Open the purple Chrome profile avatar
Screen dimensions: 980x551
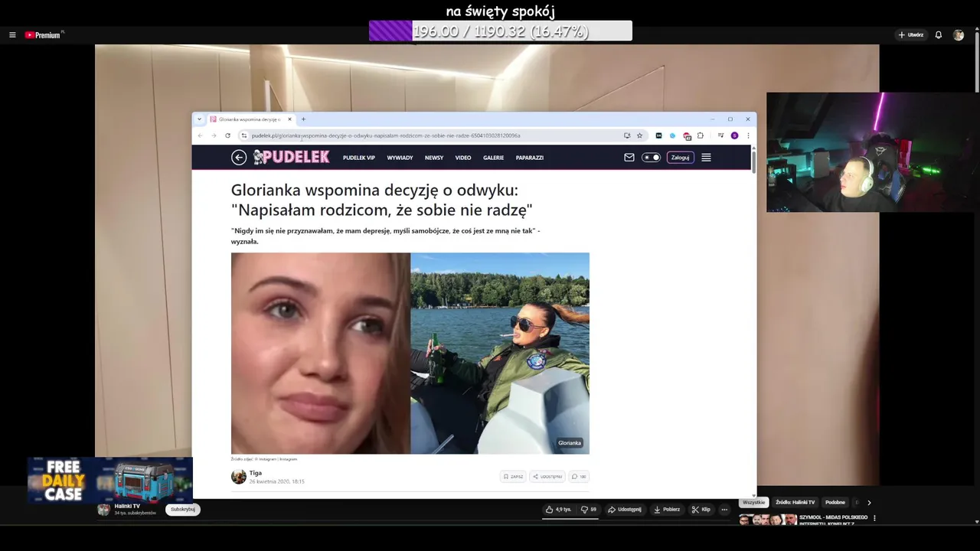pos(734,135)
